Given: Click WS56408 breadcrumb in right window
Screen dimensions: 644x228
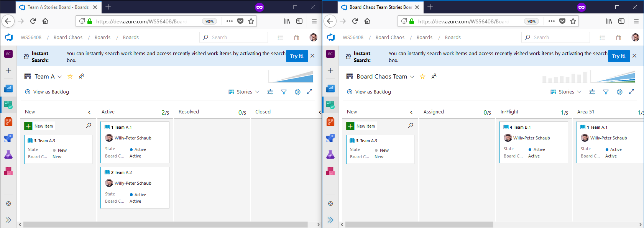Looking at the screenshot, I should click(353, 37).
